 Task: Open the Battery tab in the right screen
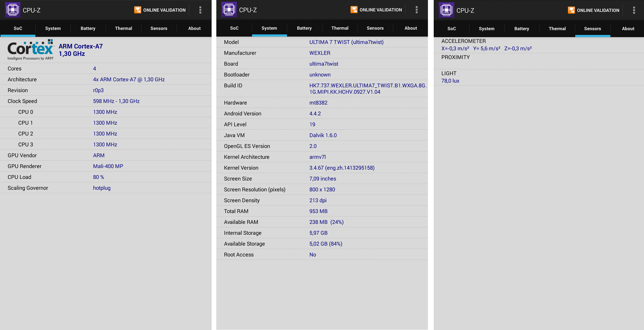pyautogui.click(x=522, y=29)
